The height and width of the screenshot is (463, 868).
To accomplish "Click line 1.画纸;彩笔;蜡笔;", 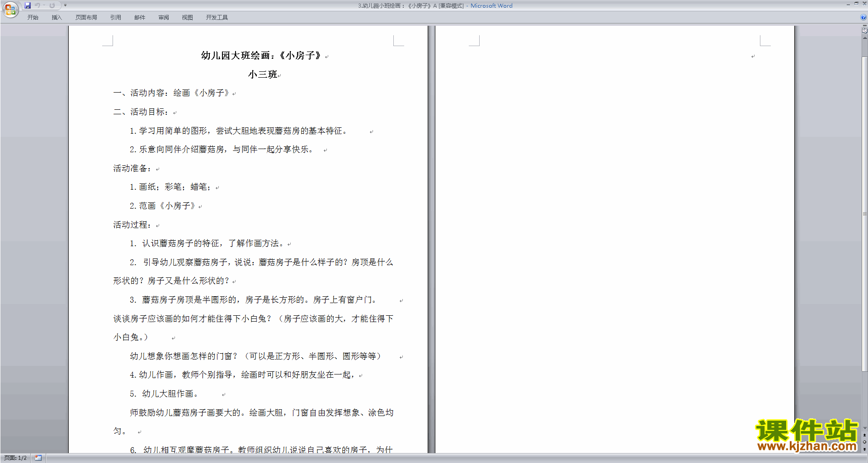I will (171, 187).
